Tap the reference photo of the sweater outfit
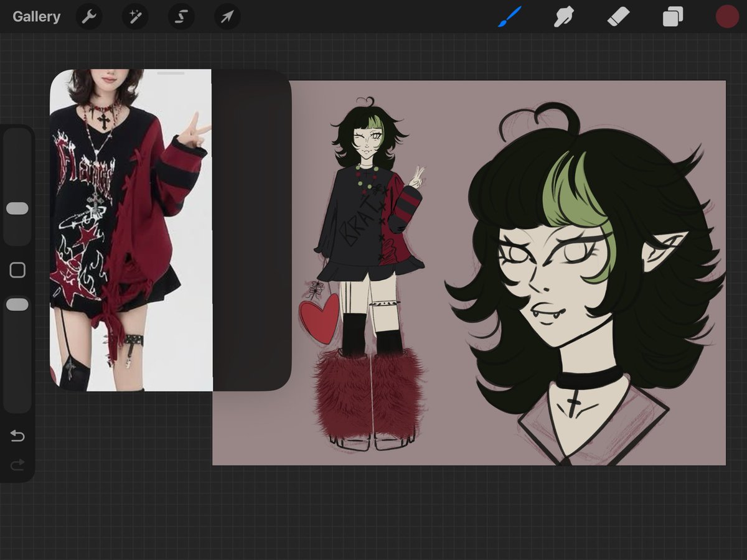Viewport: 747px width, 560px height. (x=131, y=230)
